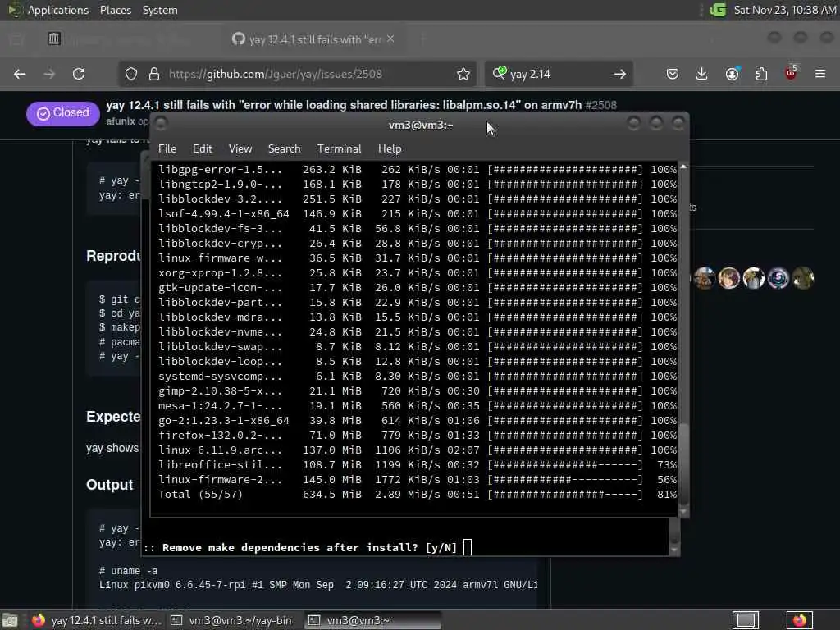Click the date and time clock

coord(784,10)
